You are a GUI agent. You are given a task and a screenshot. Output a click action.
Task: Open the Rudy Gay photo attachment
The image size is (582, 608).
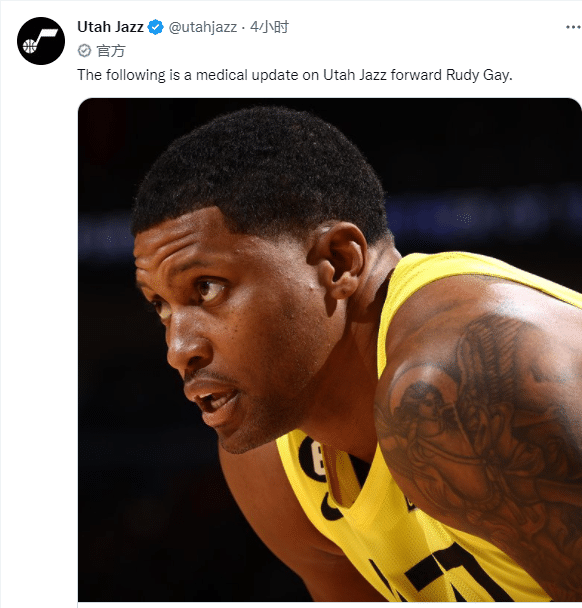click(x=330, y=350)
